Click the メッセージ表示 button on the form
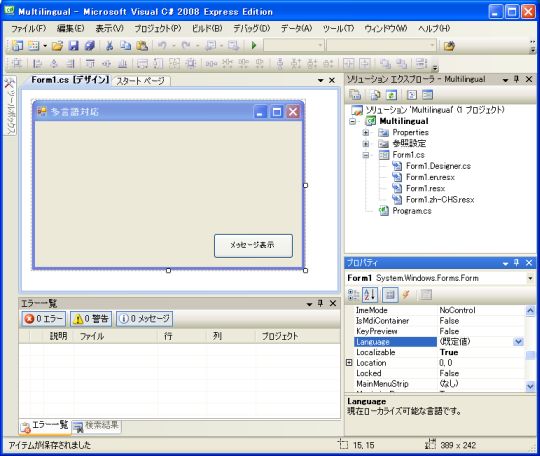This screenshot has width=540, height=456. click(x=253, y=246)
